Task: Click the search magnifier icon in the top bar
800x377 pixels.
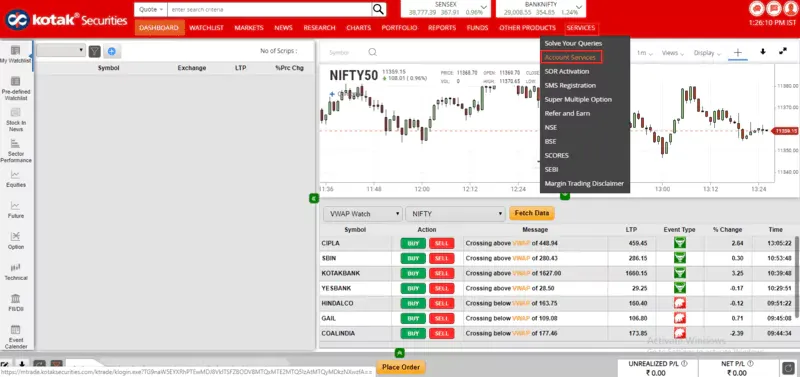Action: click(378, 9)
